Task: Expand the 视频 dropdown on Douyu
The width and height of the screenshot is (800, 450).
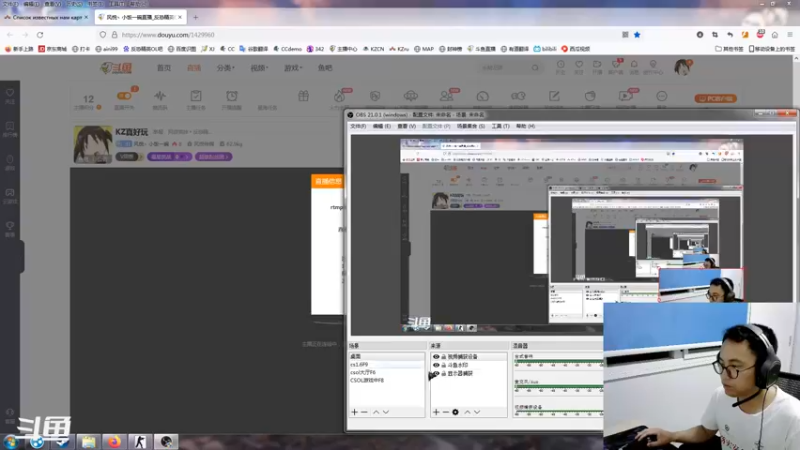Action: [259, 68]
